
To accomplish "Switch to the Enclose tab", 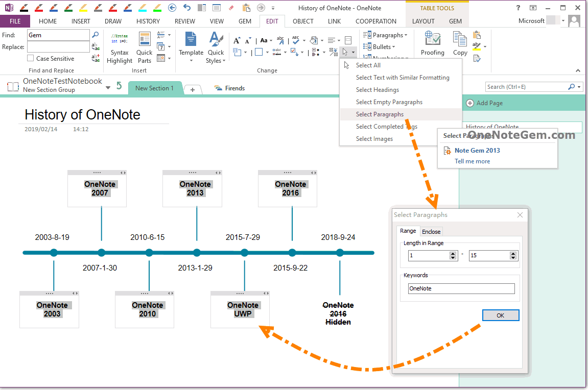I will (x=431, y=232).
